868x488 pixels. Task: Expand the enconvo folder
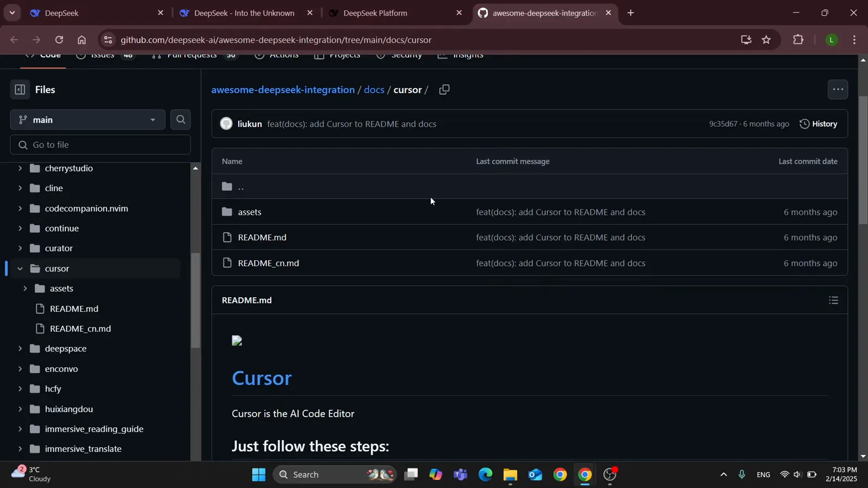coord(20,369)
